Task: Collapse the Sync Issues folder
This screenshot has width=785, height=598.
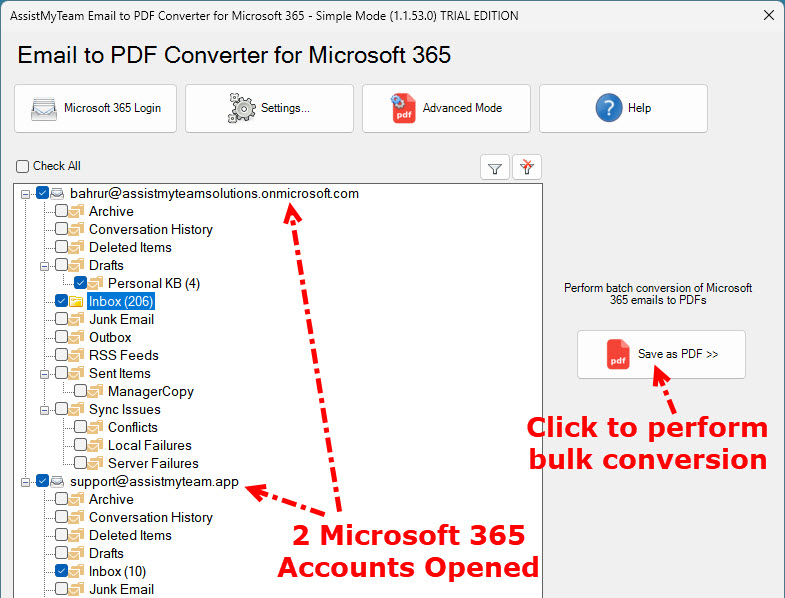Action: (x=44, y=410)
